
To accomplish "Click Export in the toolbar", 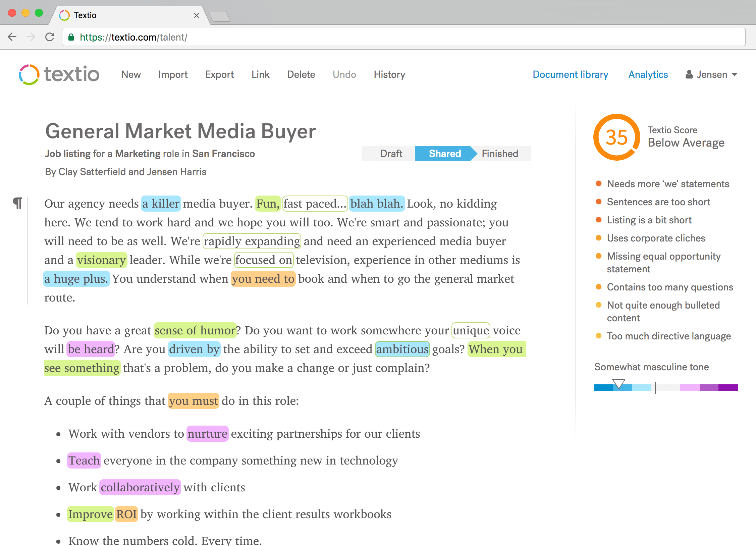I will click(220, 74).
